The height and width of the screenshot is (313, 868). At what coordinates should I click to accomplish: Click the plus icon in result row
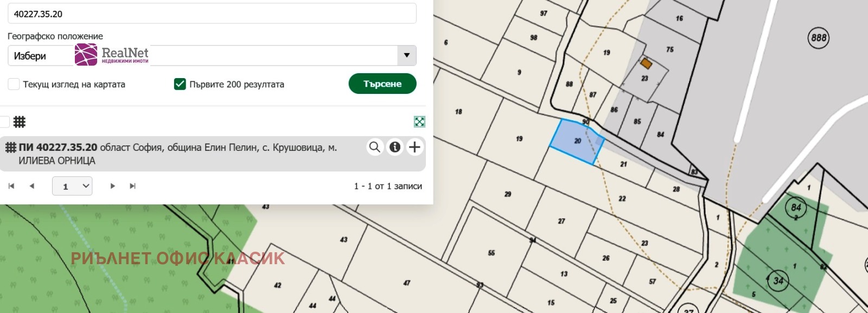tap(414, 147)
